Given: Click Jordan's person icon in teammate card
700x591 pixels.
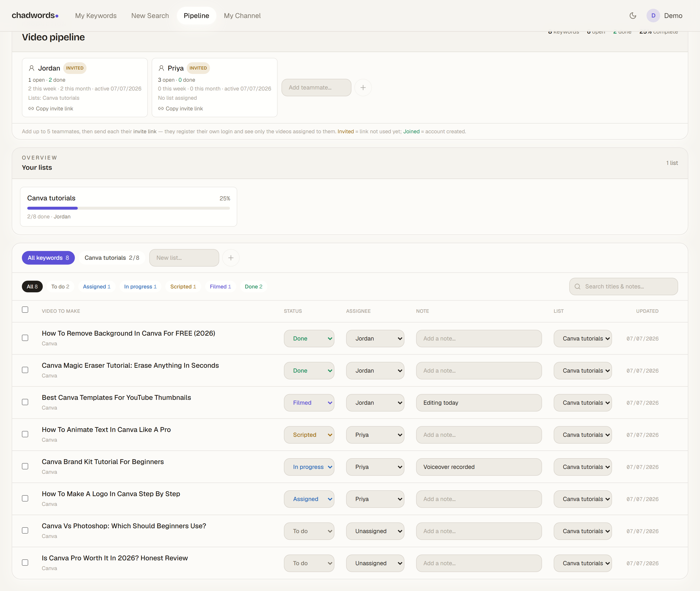Looking at the screenshot, I should [x=31, y=68].
